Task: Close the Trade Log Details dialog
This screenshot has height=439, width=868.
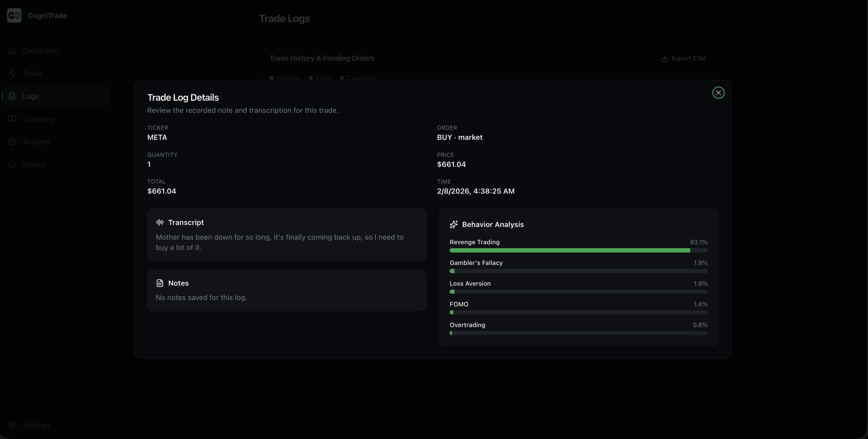Action: coord(718,93)
